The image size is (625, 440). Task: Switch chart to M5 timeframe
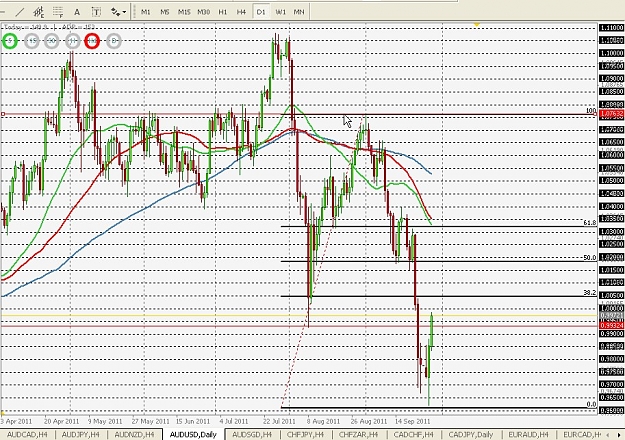[165, 12]
